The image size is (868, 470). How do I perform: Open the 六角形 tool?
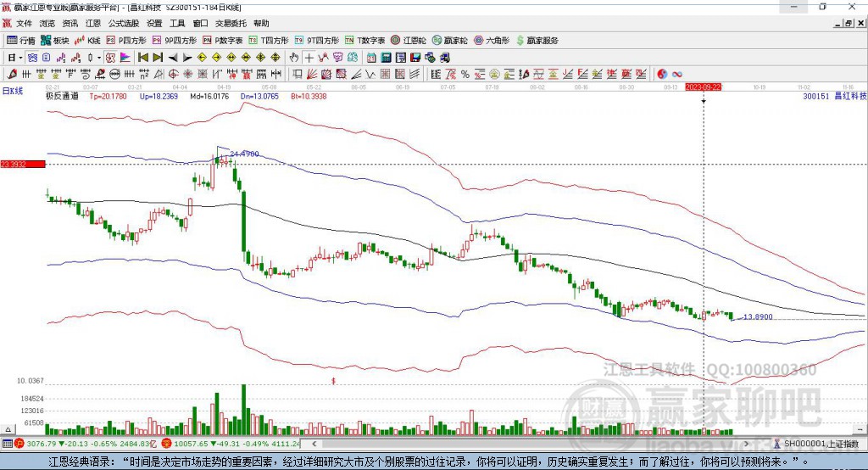pyautogui.click(x=492, y=41)
